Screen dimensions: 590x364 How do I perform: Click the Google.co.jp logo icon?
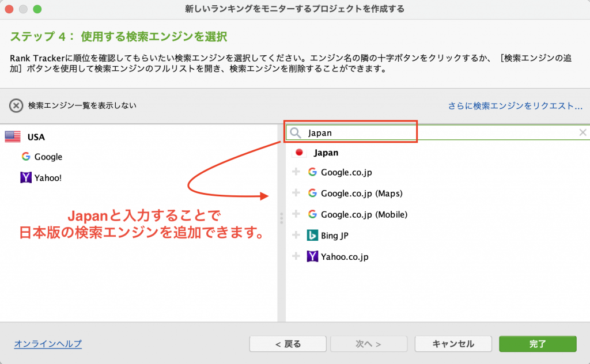312,172
